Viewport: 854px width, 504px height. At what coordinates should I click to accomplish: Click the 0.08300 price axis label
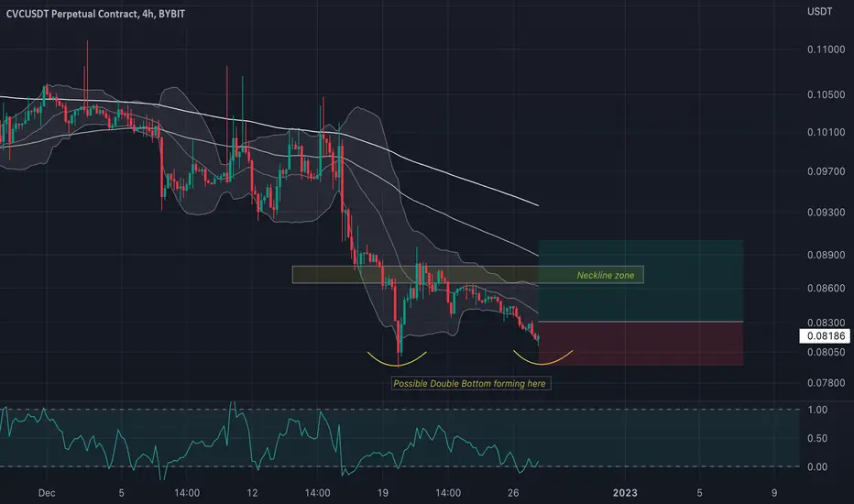tap(827, 323)
